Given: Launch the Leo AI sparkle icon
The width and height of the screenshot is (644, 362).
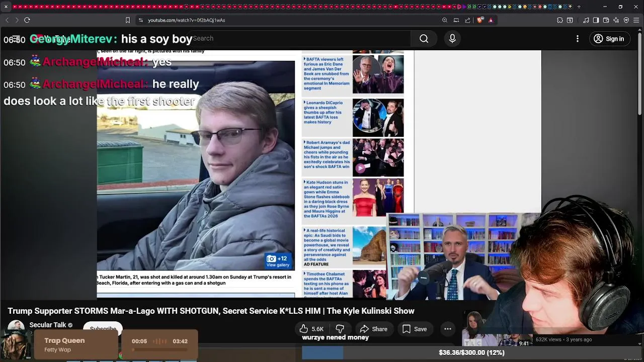Looking at the screenshot, I should tap(616, 20).
